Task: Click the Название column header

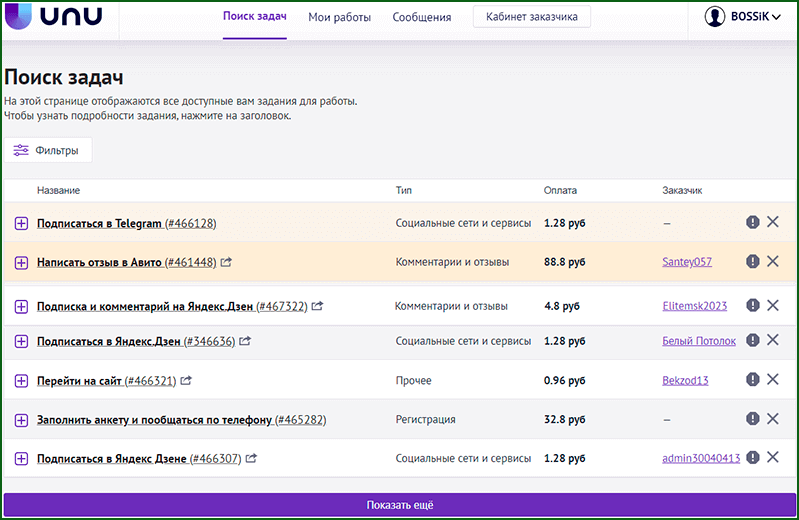Action: coord(58,191)
